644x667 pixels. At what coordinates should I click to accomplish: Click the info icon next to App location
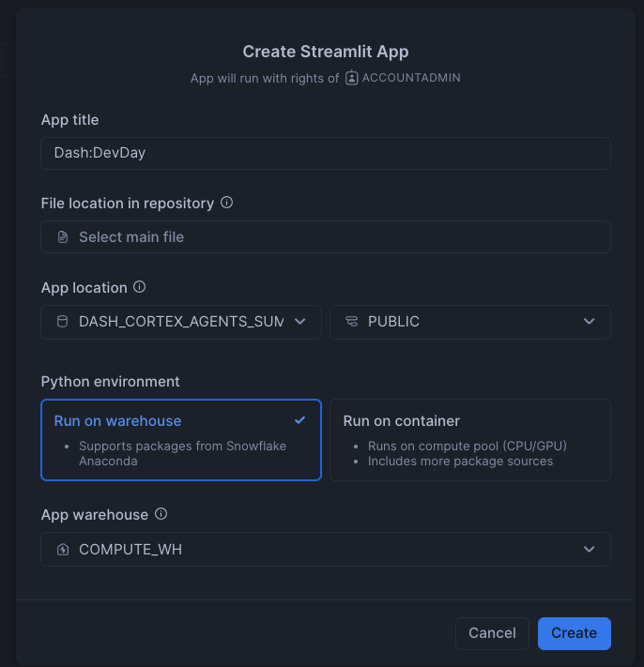click(x=139, y=287)
